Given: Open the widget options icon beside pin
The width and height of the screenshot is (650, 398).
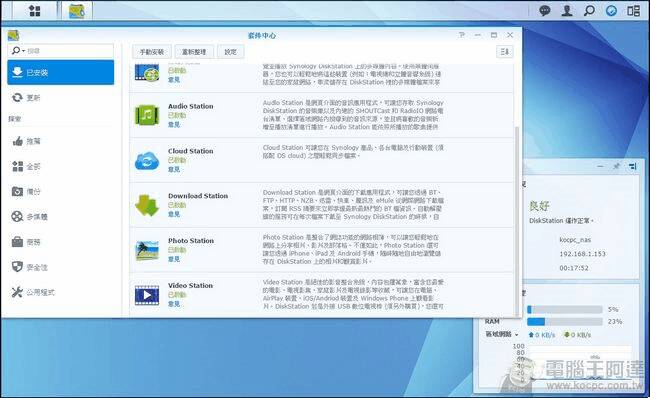Looking at the screenshot, I should tap(633, 166).
